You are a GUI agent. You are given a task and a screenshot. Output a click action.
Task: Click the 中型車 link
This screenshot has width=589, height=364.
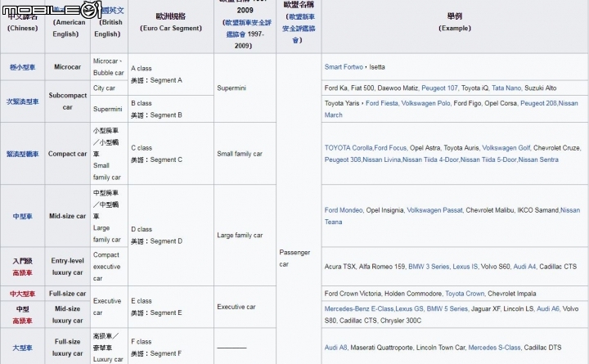(23, 216)
